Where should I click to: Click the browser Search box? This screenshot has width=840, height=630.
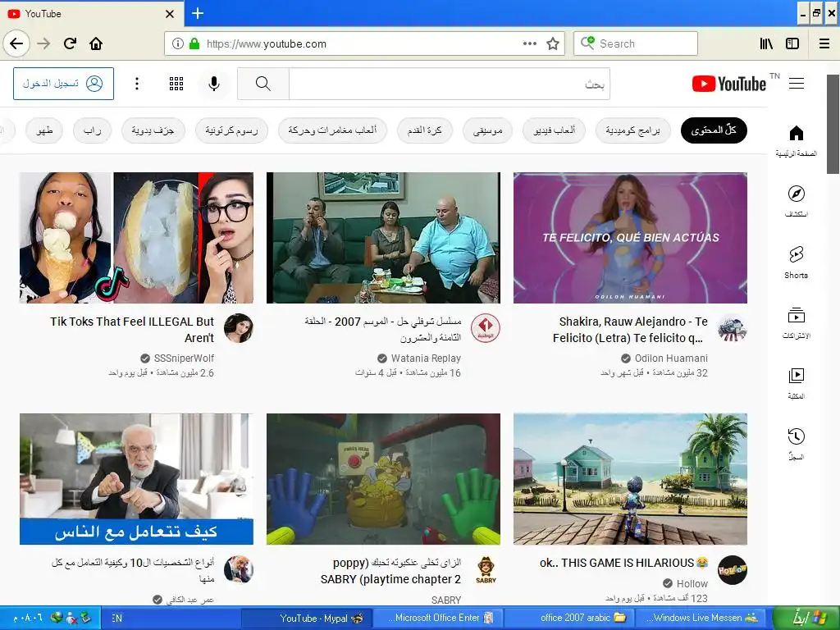pos(636,43)
